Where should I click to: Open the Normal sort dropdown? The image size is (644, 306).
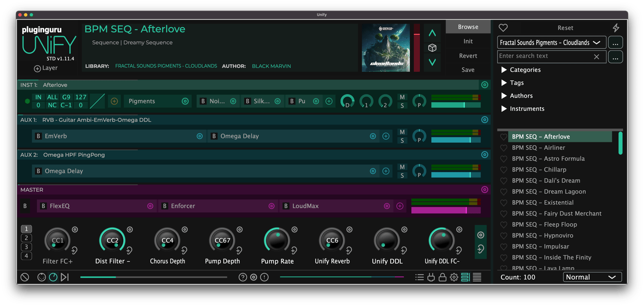(x=592, y=277)
